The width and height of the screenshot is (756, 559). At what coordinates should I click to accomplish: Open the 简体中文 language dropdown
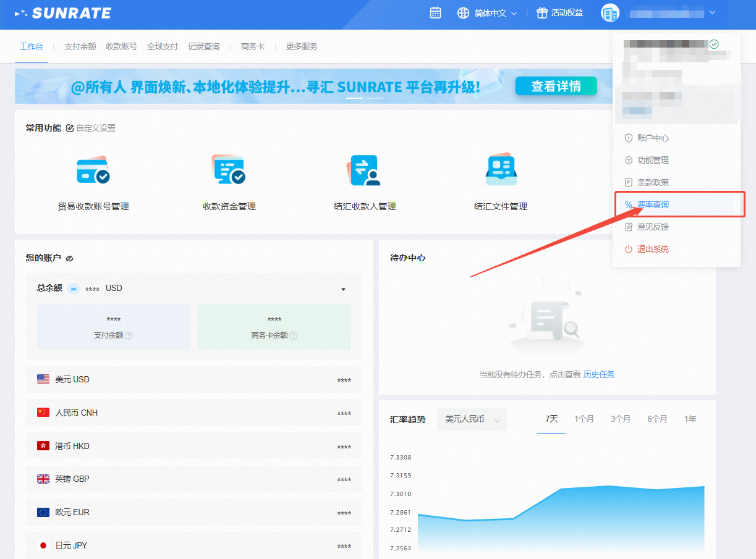[487, 13]
